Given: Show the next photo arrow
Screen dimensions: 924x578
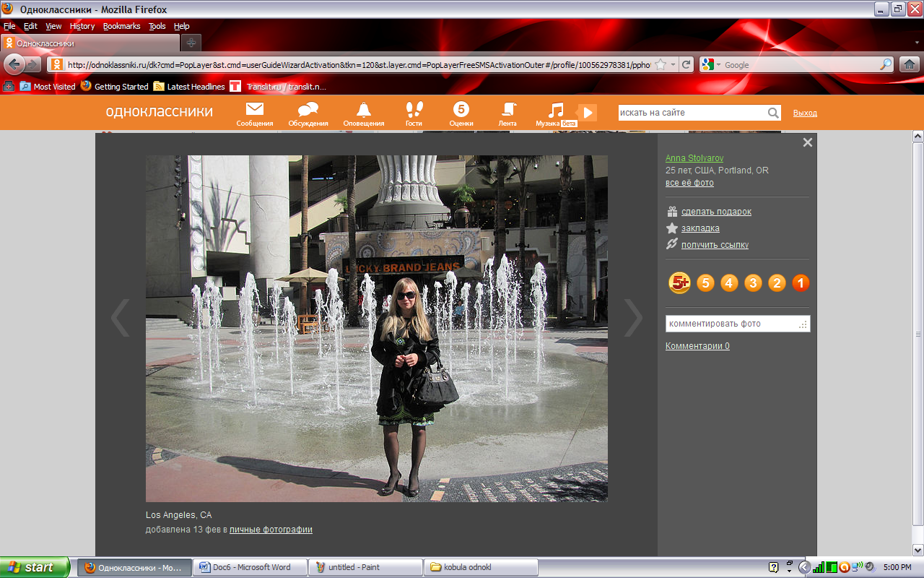Looking at the screenshot, I should [x=633, y=317].
